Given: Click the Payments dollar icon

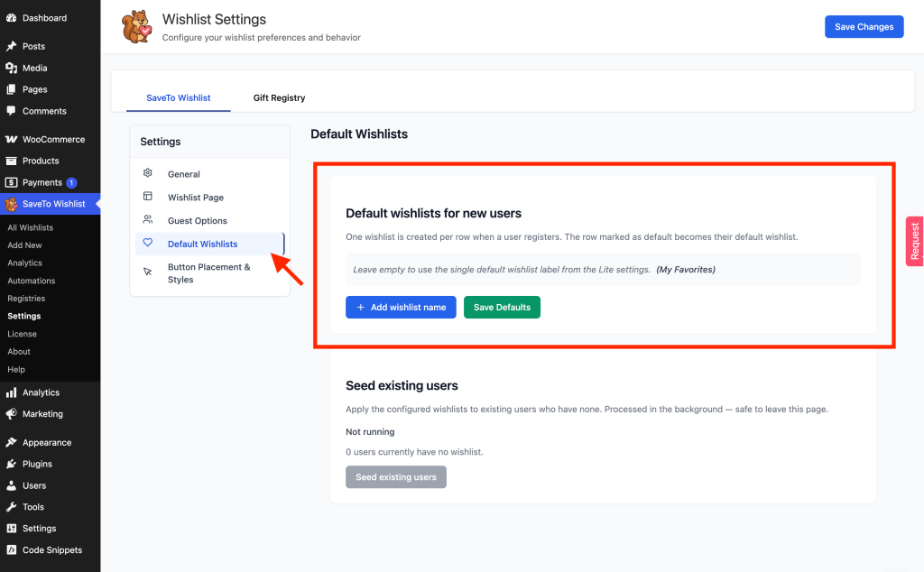Looking at the screenshot, I should pyautogui.click(x=11, y=182).
